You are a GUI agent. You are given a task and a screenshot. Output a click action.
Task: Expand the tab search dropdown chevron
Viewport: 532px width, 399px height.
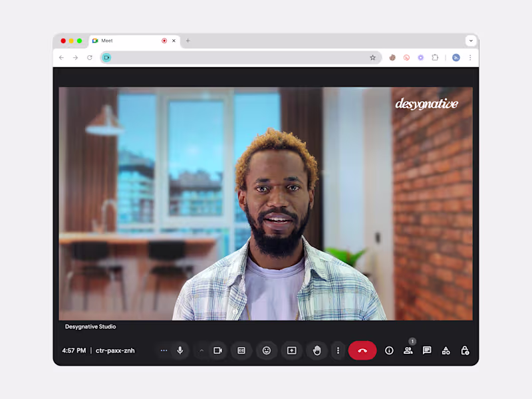(471, 41)
